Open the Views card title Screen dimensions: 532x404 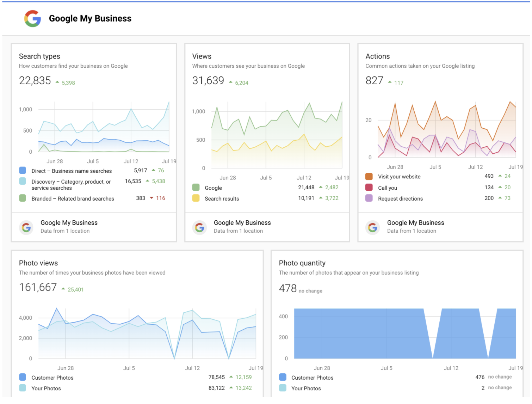202,56
